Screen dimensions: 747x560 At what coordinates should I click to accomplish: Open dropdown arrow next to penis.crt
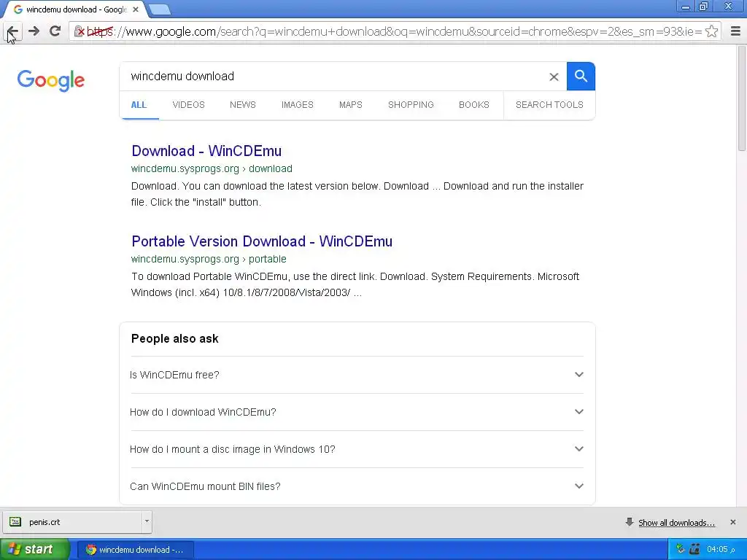point(147,521)
